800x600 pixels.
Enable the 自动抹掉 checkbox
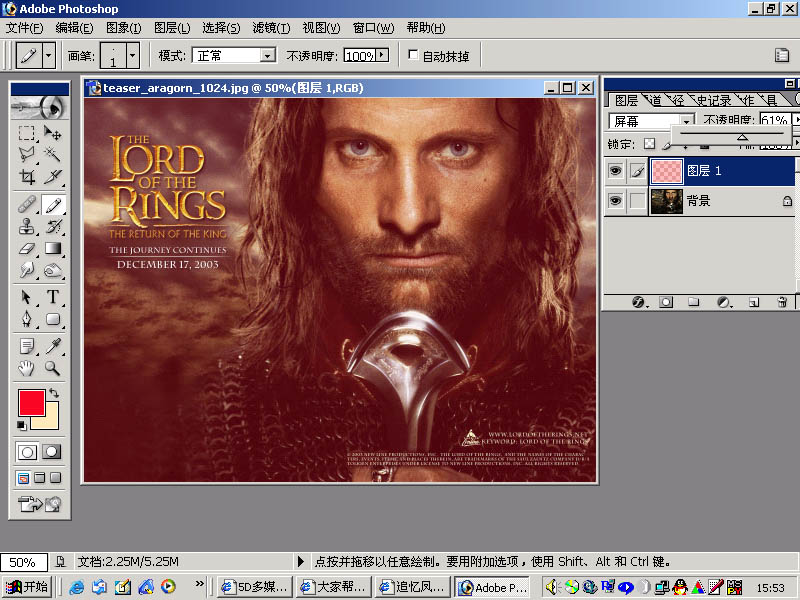tap(413, 55)
